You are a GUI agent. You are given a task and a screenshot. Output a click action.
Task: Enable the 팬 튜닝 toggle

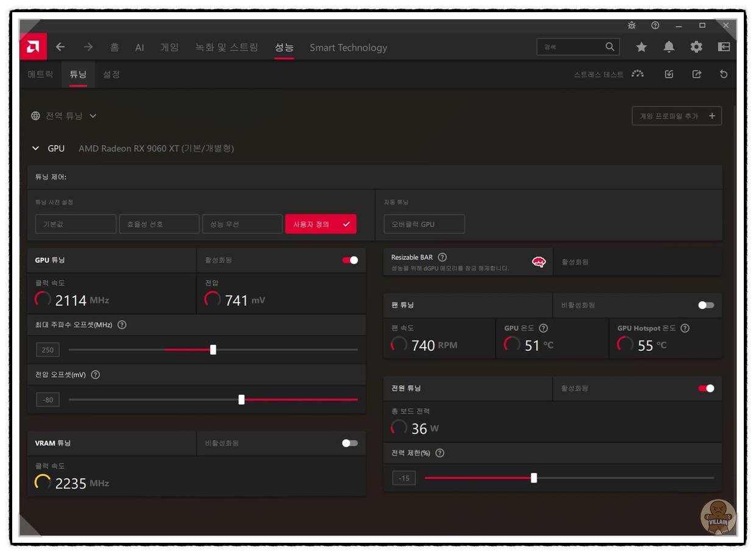[706, 305]
